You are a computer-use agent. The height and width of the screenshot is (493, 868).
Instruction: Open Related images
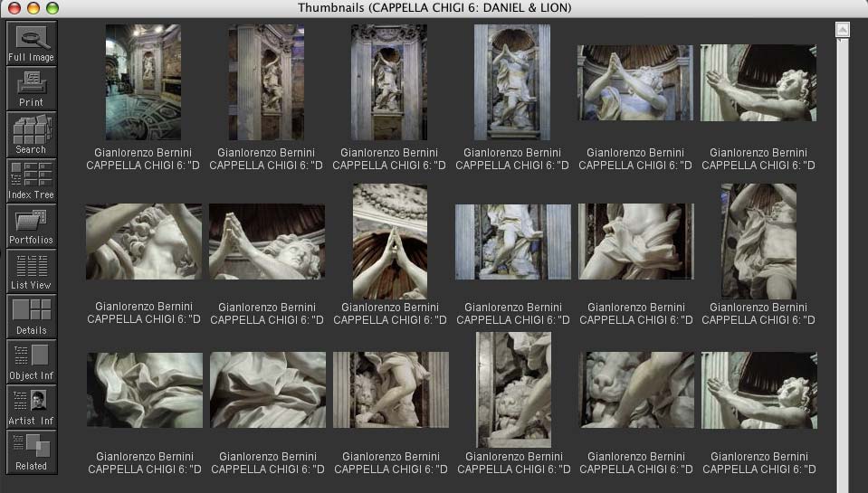point(32,451)
